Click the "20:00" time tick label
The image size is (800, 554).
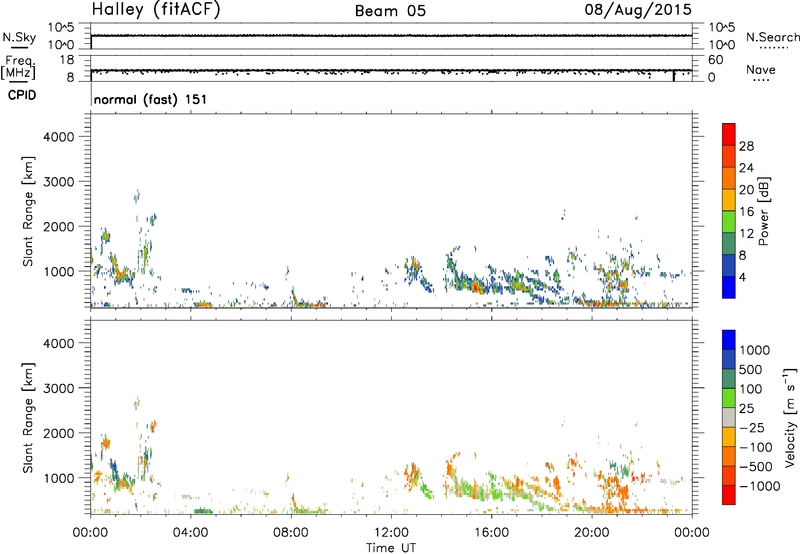[591, 533]
